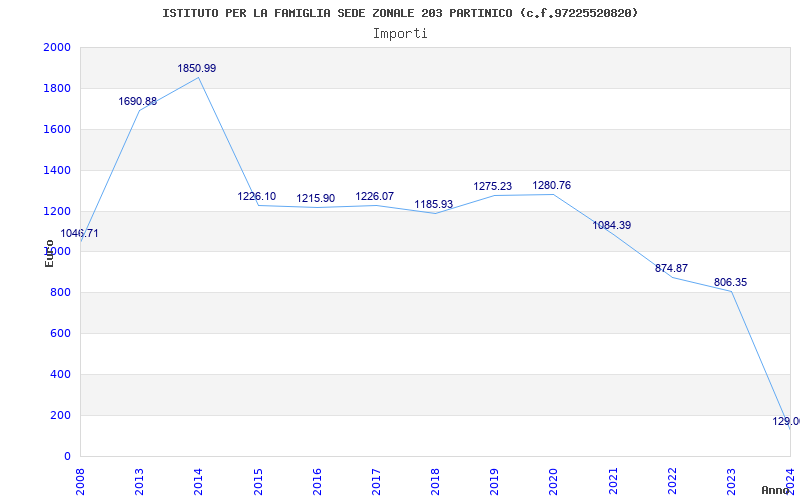This screenshot has width=800, height=500.
Task: Click y-axis tick label 400
Action: coord(61,374)
